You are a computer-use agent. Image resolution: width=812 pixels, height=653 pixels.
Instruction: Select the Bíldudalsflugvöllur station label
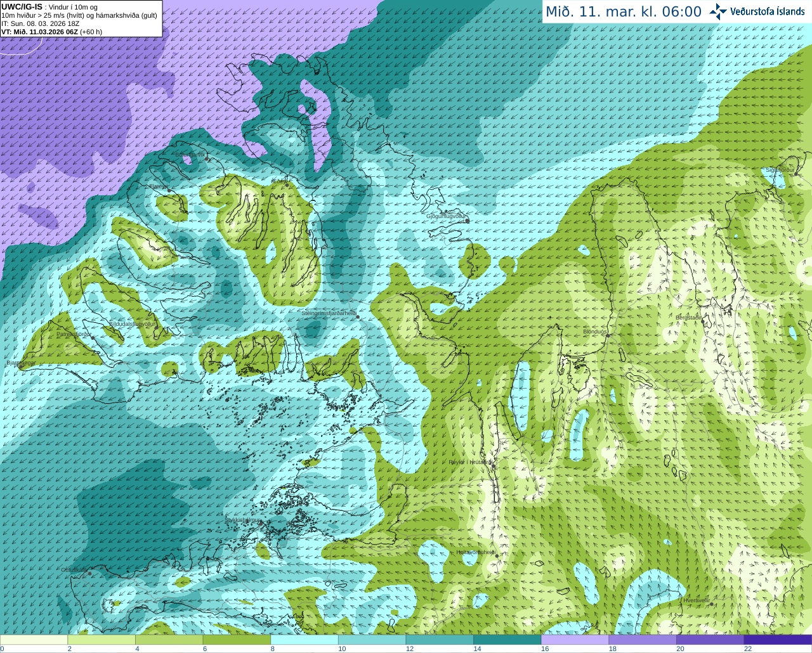[132, 323]
